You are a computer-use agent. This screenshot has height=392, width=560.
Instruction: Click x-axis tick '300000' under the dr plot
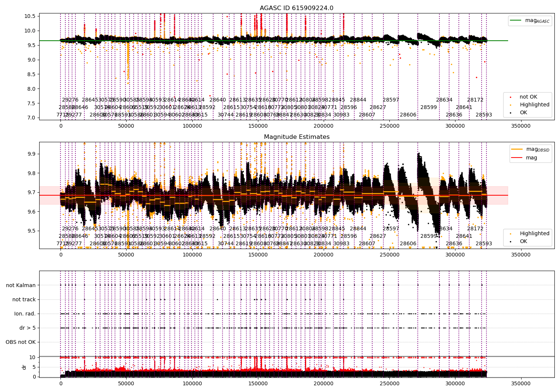coord(455,384)
